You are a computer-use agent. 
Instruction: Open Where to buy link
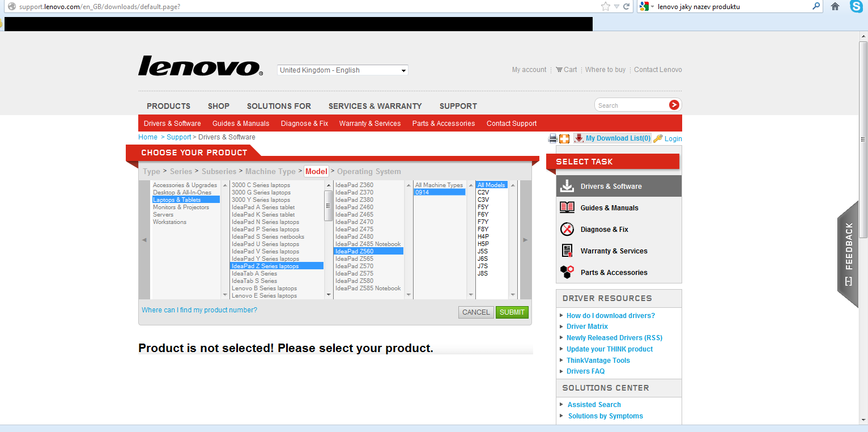(605, 70)
